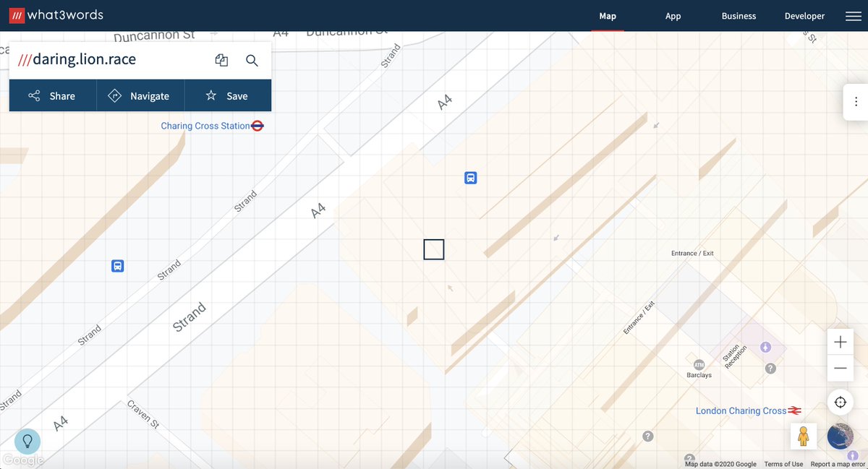Select the highlighted map grid square

pos(434,249)
